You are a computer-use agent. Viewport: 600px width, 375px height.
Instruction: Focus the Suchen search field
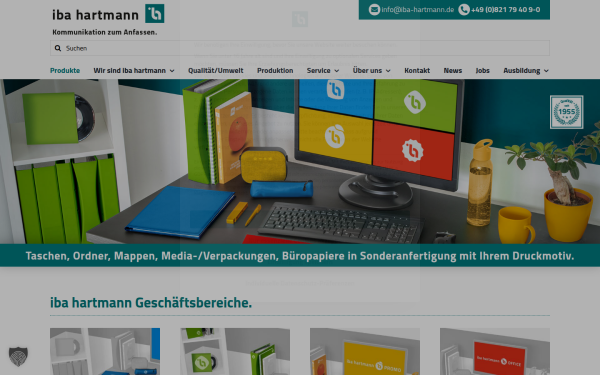[x=300, y=48]
